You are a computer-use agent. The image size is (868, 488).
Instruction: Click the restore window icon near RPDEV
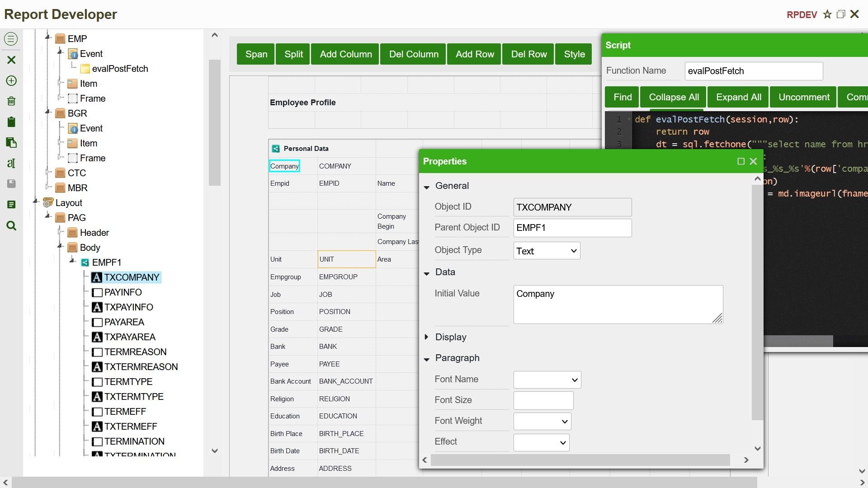point(841,14)
